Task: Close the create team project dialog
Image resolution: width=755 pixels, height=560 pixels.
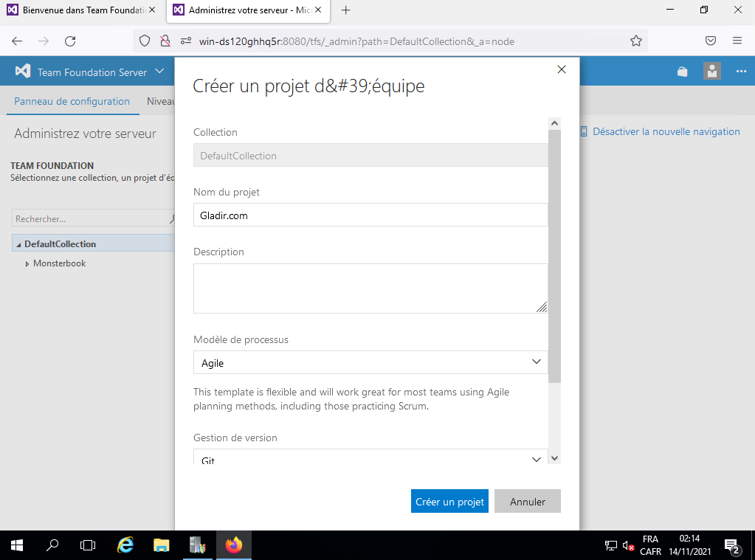Action: (x=561, y=69)
